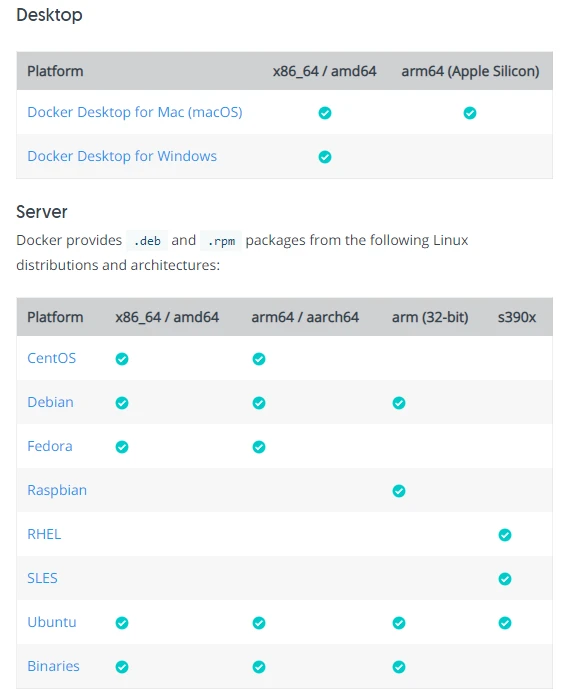Open the Fedora platform link

click(50, 446)
